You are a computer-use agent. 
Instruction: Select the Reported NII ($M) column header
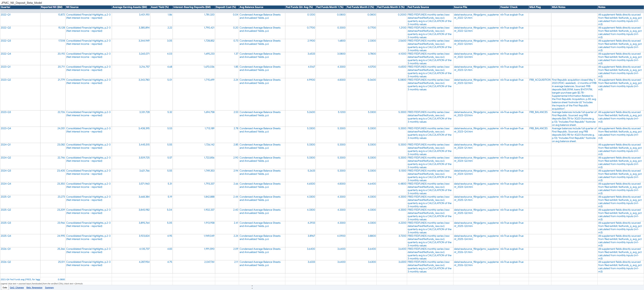click(53, 7)
